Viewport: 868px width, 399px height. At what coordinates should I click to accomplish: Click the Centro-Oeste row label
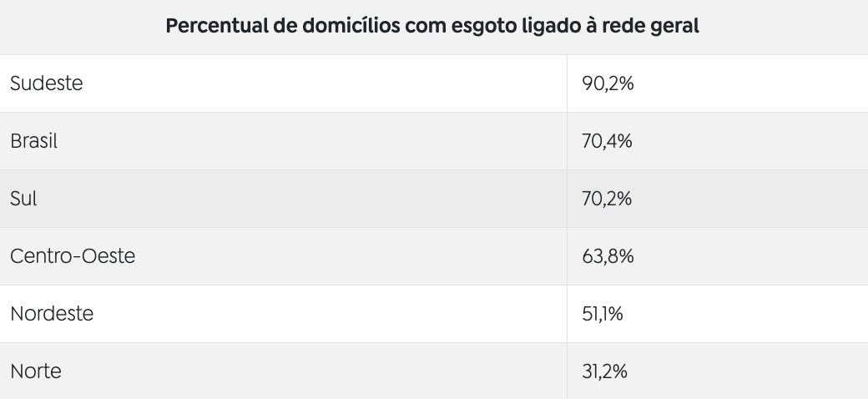click(x=73, y=256)
